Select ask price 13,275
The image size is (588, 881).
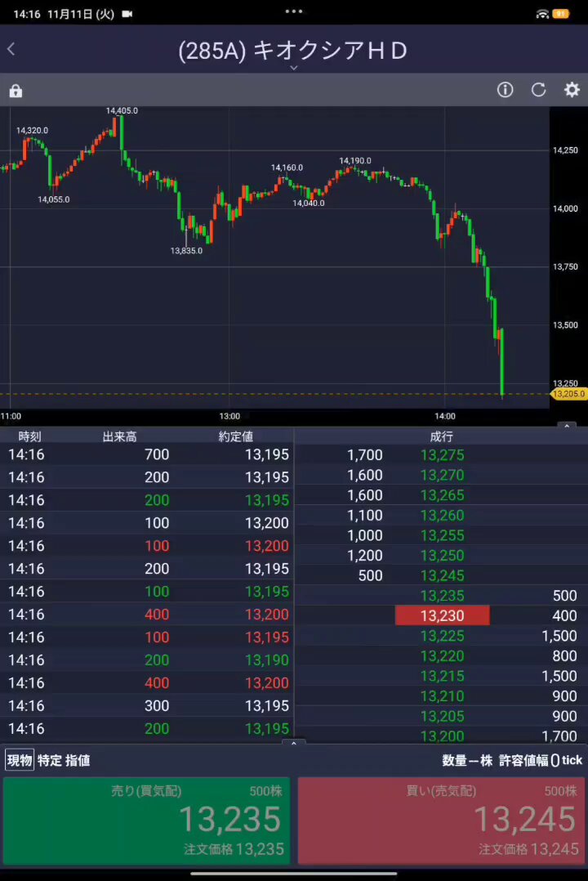coord(442,455)
